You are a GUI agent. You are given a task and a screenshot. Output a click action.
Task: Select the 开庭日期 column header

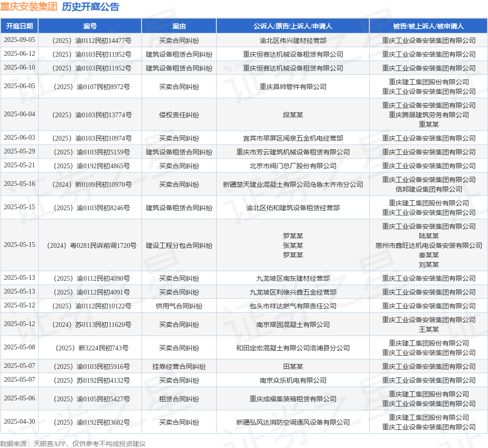(x=19, y=26)
